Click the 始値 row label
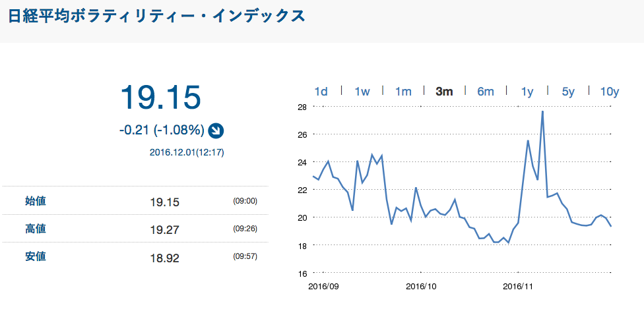Viewport: 644px width, 315px height. tap(35, 201)
